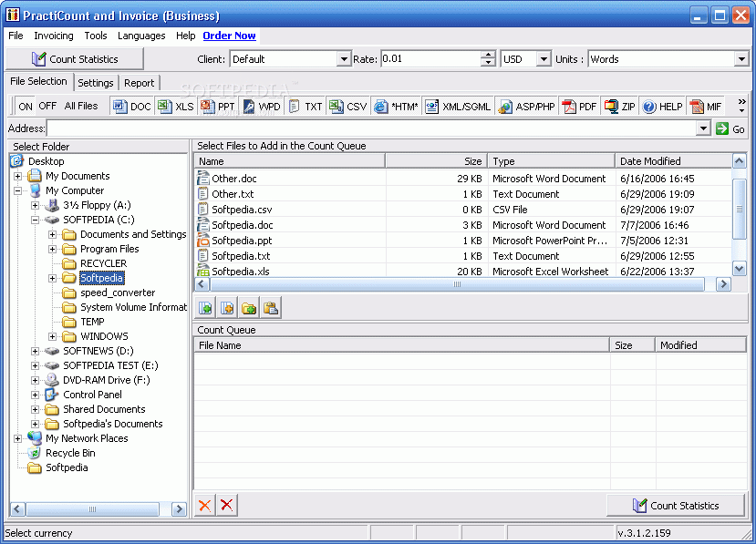
Task: Toggle the All Files filter
Action: [x=81, y=106]
